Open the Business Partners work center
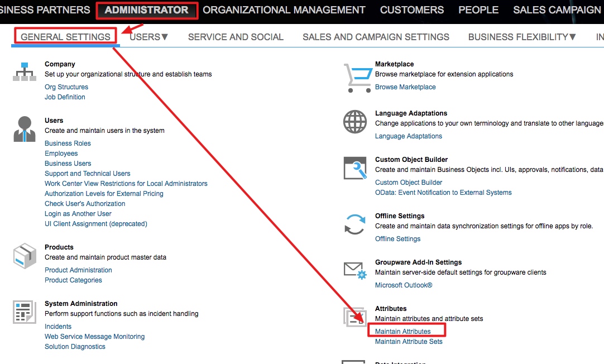This screenshot has width=604, height=364. tap(45, 10)
